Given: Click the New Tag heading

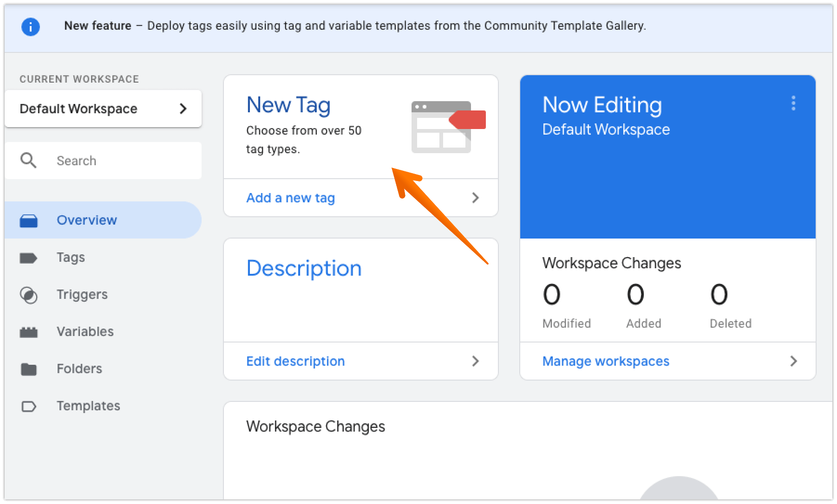Looking at the screenshot, I should pos(288,105).
